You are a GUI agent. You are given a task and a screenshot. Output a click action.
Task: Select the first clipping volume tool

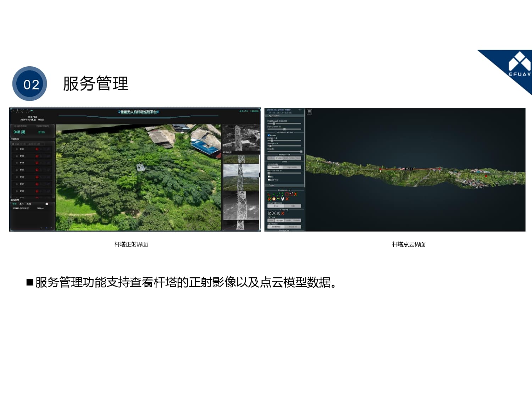coord(269,213)
